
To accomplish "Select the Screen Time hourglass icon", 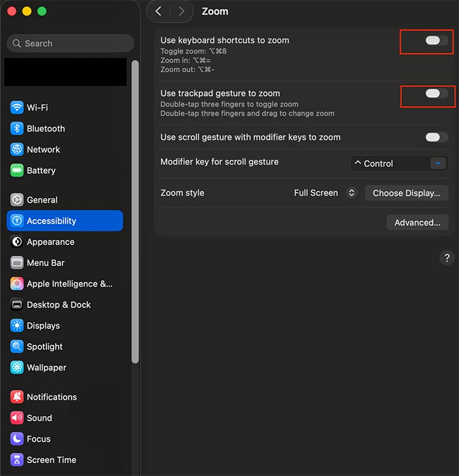I will click(x=17, y=460).
